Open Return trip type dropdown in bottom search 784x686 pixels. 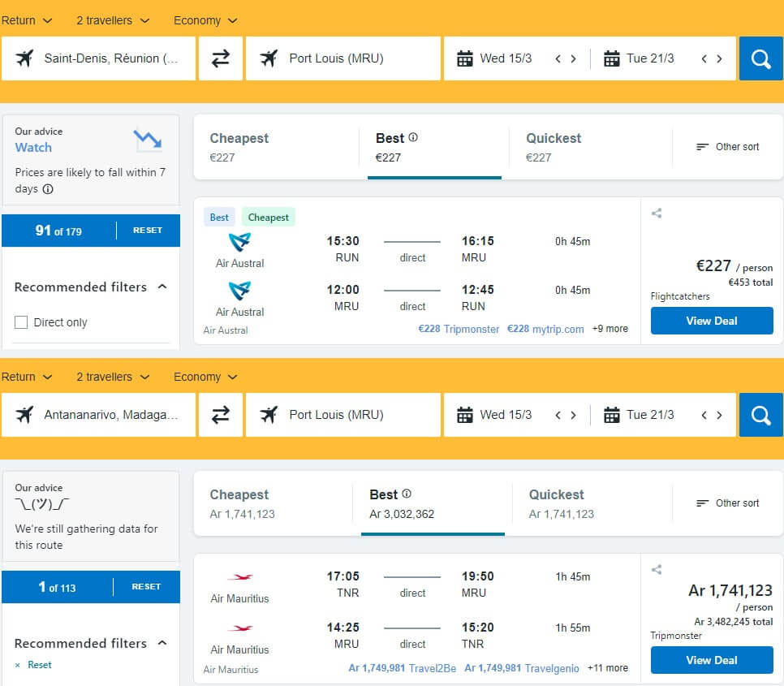[27, 377]
